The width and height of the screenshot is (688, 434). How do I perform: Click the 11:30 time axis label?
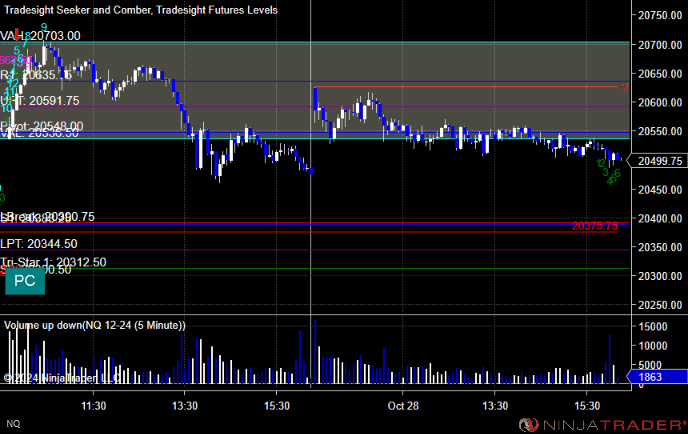[93, 406]
